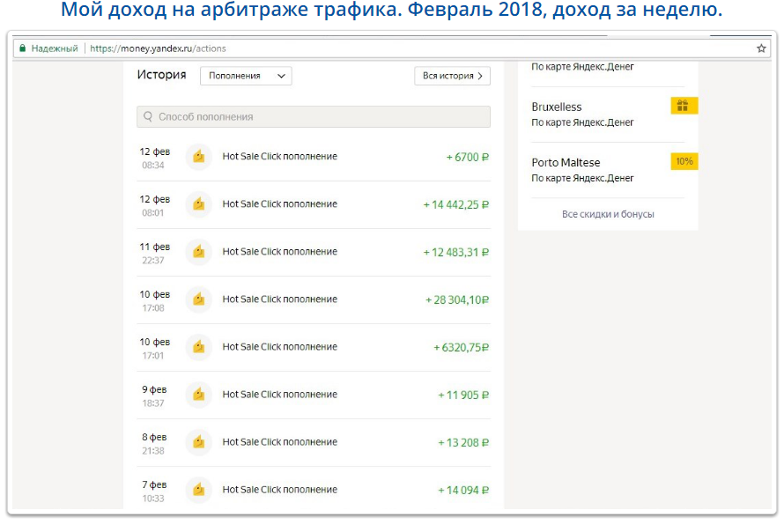Click the +14 442,25 ₽ amount
Screen dimensions: 784x532
tap(455, 204)
